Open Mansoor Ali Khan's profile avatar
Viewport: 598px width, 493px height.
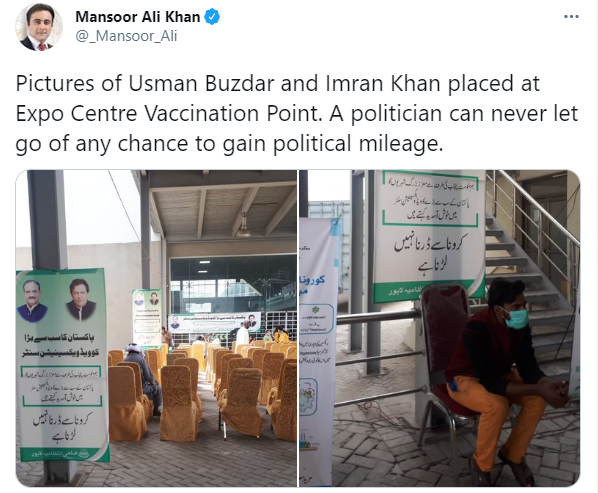39,27
